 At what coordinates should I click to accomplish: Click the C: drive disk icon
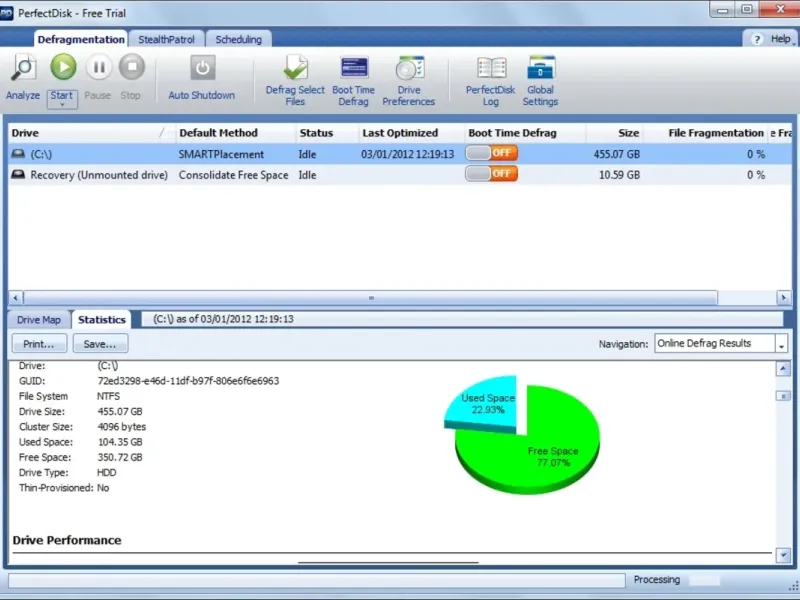[18, 154]
